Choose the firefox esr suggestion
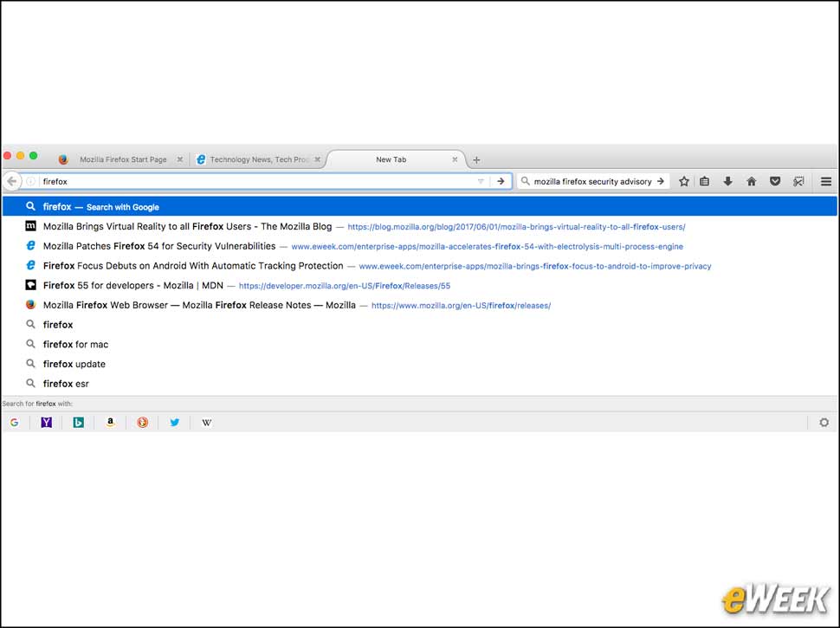Viewport: 840px width, 628px height. click(x=419, y=384)
